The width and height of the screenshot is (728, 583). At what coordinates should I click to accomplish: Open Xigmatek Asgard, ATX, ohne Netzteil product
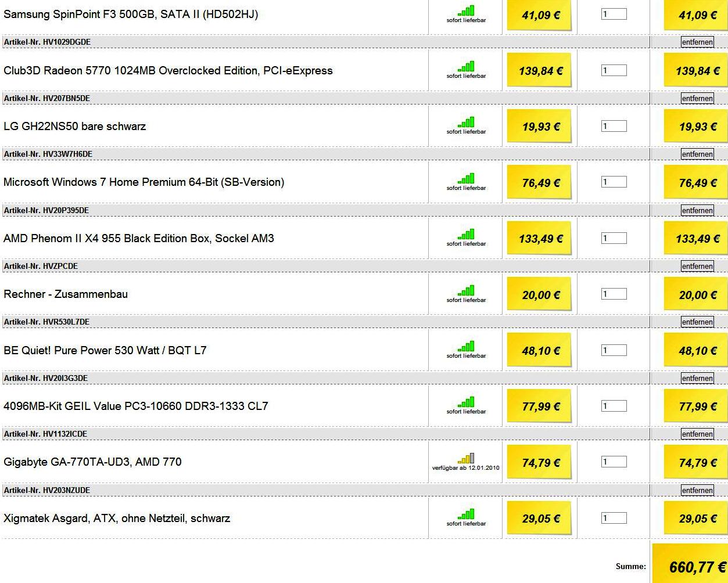[x=117, y=519]
